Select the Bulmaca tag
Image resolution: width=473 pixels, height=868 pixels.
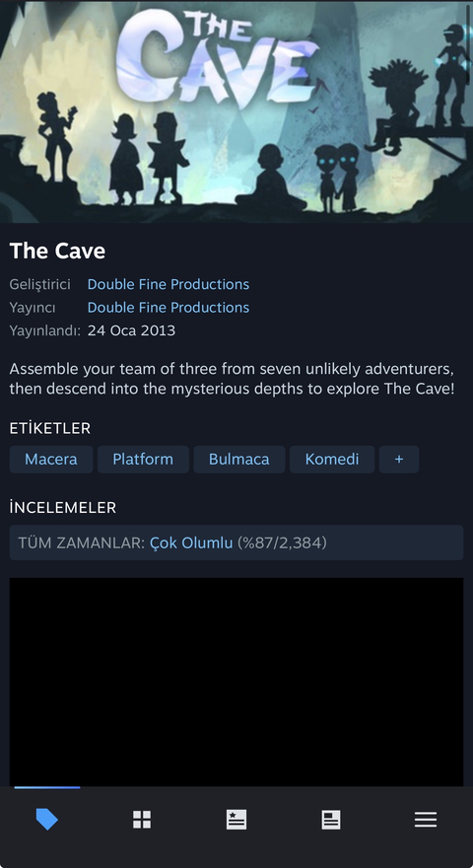pyautogui.click(x=239, y=460)
